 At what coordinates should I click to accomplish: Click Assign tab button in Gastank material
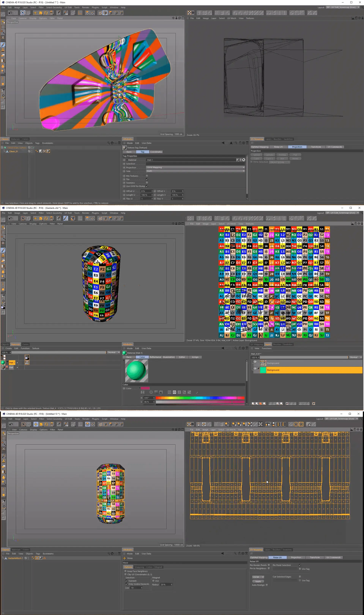(x=195, y=357)
